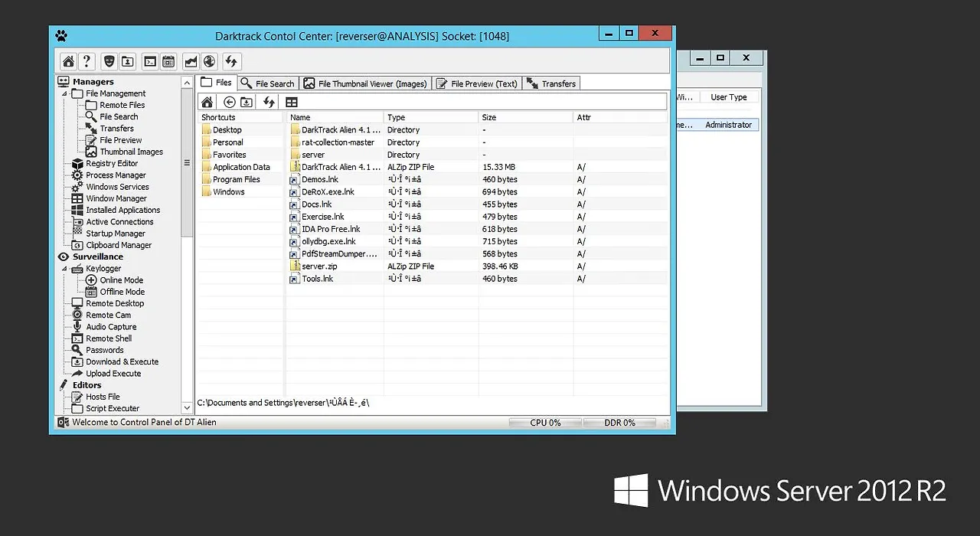Screen dimensions: 980x536
Task: Click the refresh arrows in main toolbar
Action: 231,61
